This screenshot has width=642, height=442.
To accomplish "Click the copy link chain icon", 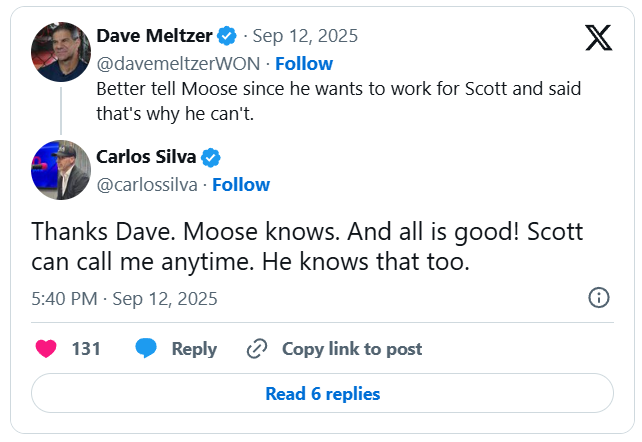I will [x=257, y=349].
